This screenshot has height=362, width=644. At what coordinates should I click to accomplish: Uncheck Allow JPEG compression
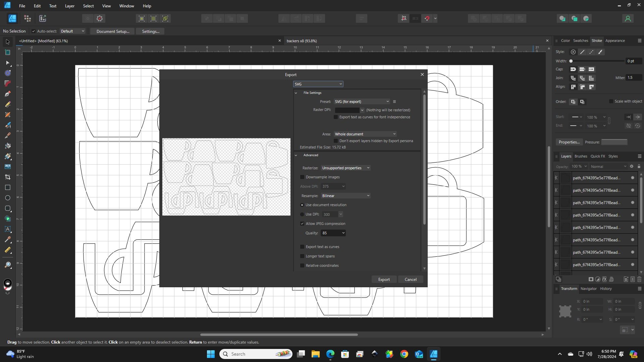point(302,224)
